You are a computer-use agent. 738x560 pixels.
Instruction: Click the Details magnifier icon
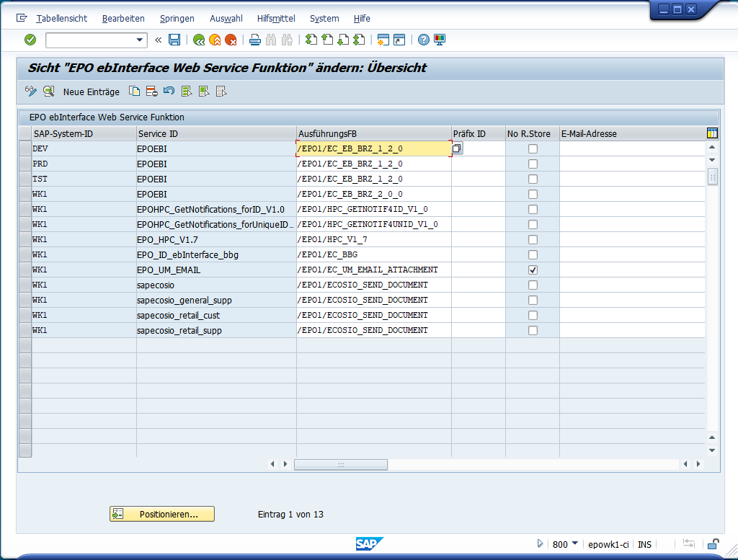click(x=48, y=92)
